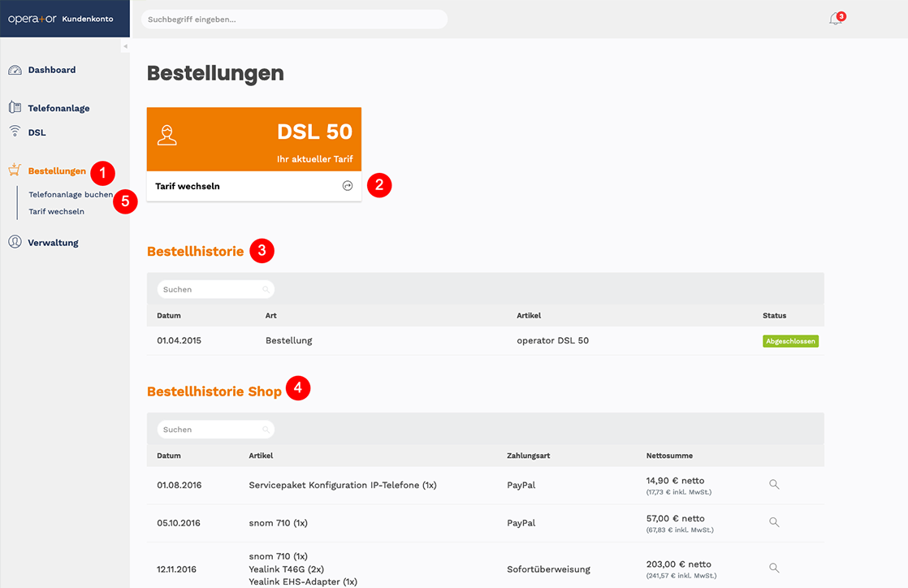Viewport: 908px width, 588px height.
Task: Click the DSL wifi icon
Action: pos(15,132)
